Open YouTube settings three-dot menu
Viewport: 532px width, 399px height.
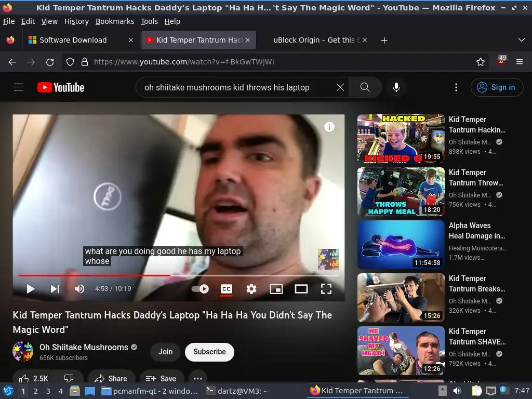tap(456, 87)
